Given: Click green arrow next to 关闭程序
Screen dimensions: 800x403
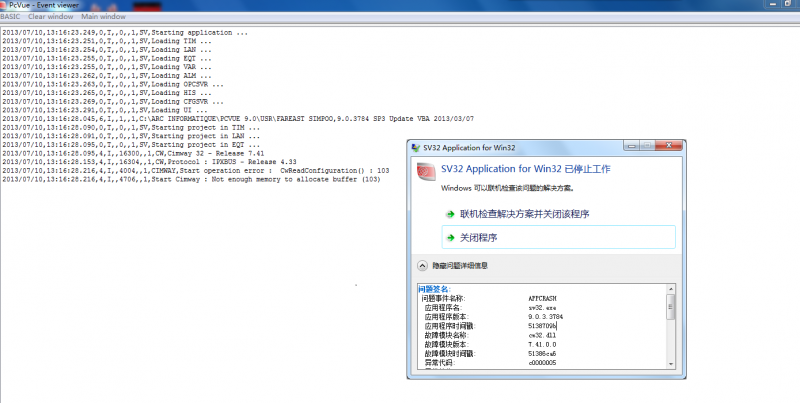Looking at the screenshot, I should 450,238.
